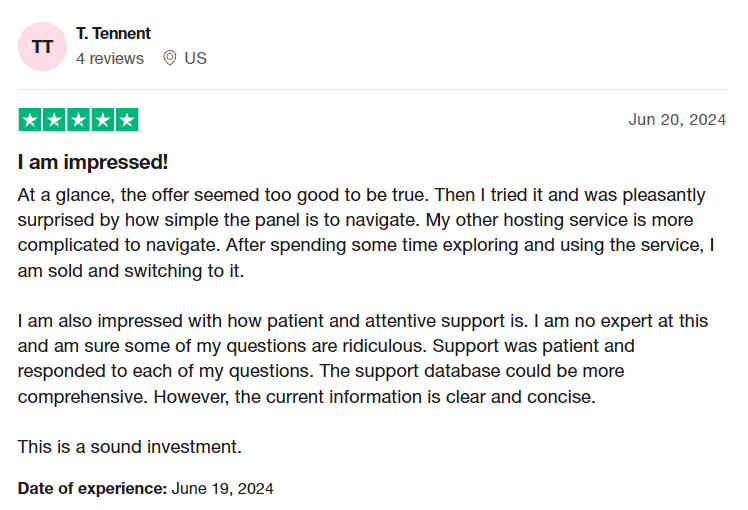
Task: Click the location pin icon
Action: pyautogui.click(x=170, y=58)
